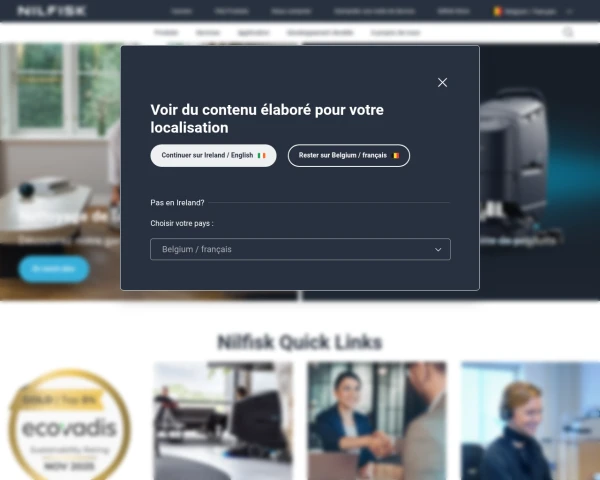
Task: Expand the header language selector arrow
Action: [x=569, y=11]
